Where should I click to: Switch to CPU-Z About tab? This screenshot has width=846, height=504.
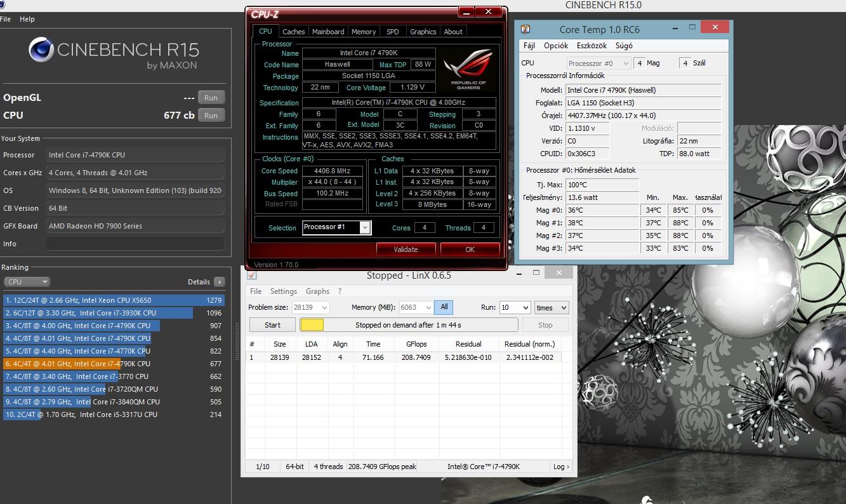click(x=453, y=32)
